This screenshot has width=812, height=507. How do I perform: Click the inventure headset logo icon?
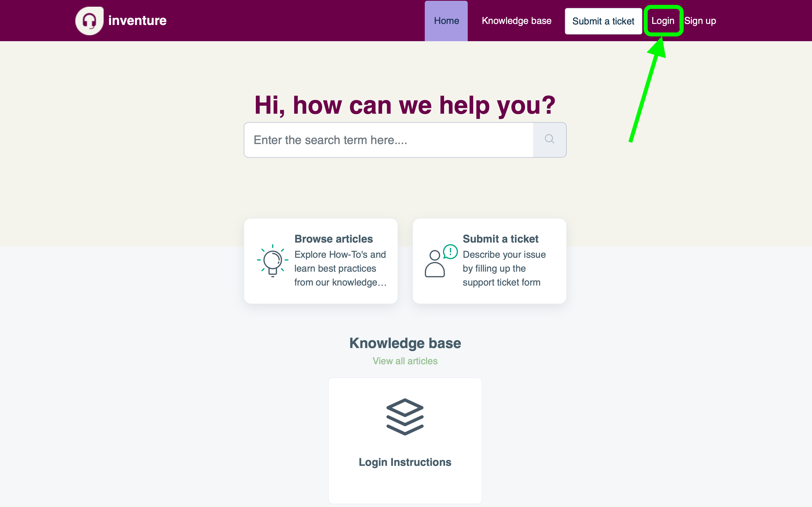[89, 21]
